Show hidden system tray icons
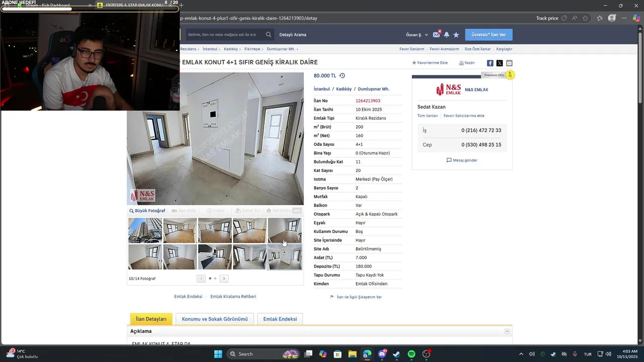The image size is (644, 362). [521, 354]
